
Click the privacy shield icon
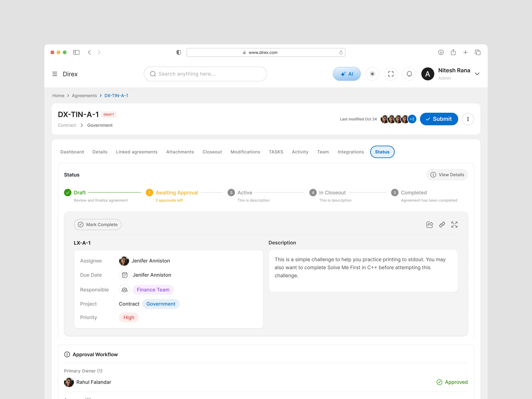click(179, 52)
